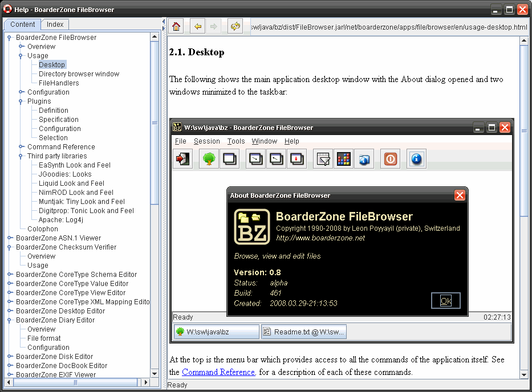532x392 pixels.
Task: Collapse the BoarderZone FileBrowser root node
Action: [10, 38]
